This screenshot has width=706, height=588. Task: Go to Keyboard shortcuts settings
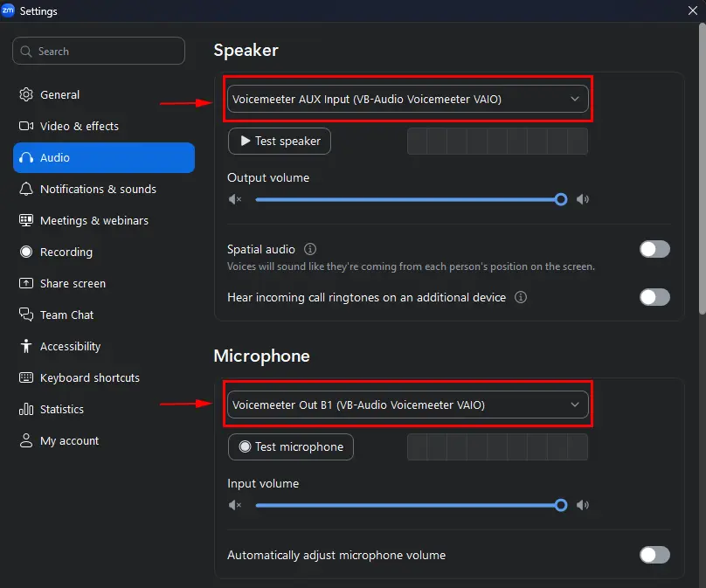(89, 377)
